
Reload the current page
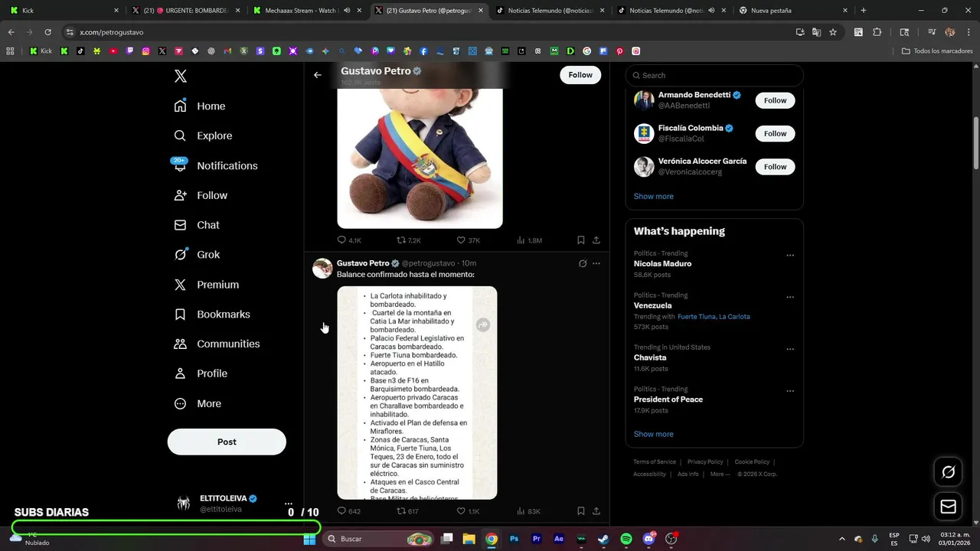tap(47, 32)
